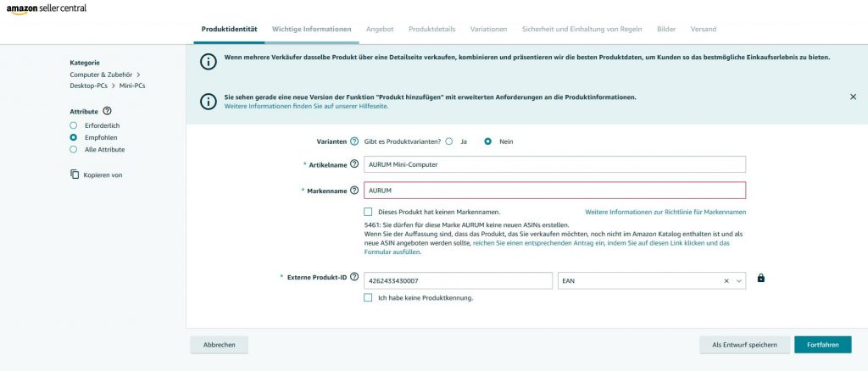Select Alle Attribute radio button
Screen dimensions: 868x371
(x=73, y=149)
